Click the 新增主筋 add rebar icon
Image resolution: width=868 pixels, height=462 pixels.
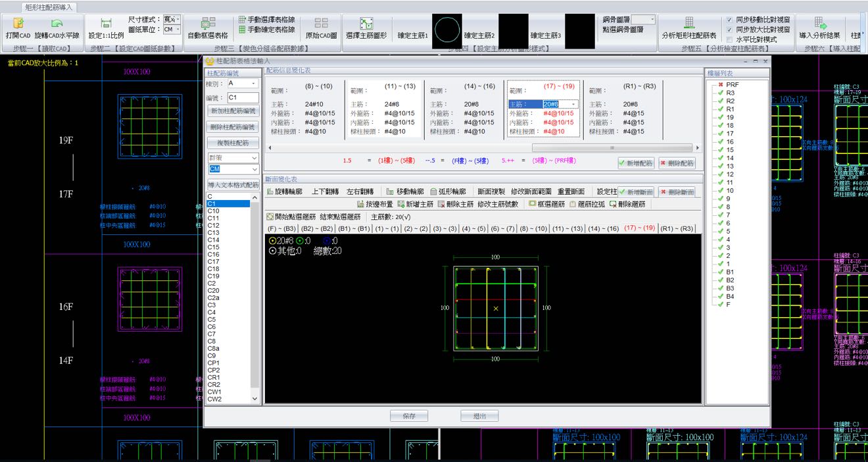[x=400, y=205]
